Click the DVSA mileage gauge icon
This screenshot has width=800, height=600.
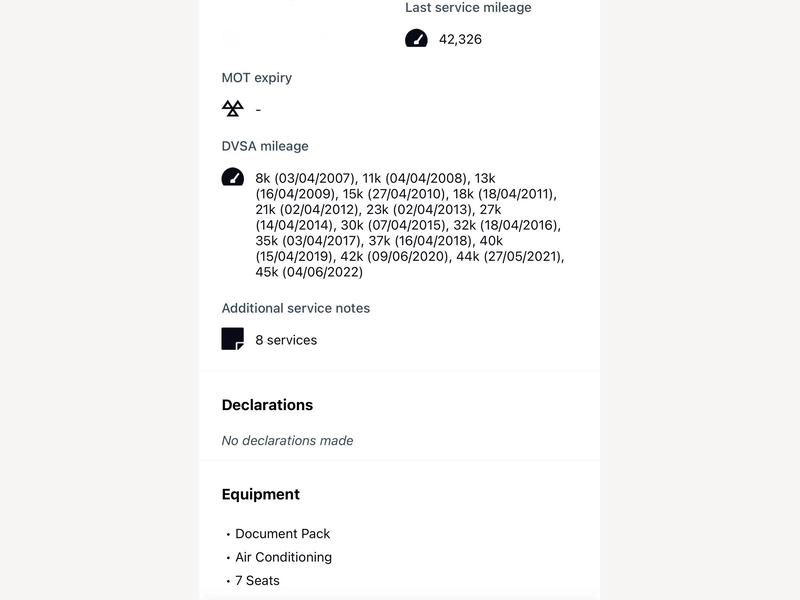(233, 177)
